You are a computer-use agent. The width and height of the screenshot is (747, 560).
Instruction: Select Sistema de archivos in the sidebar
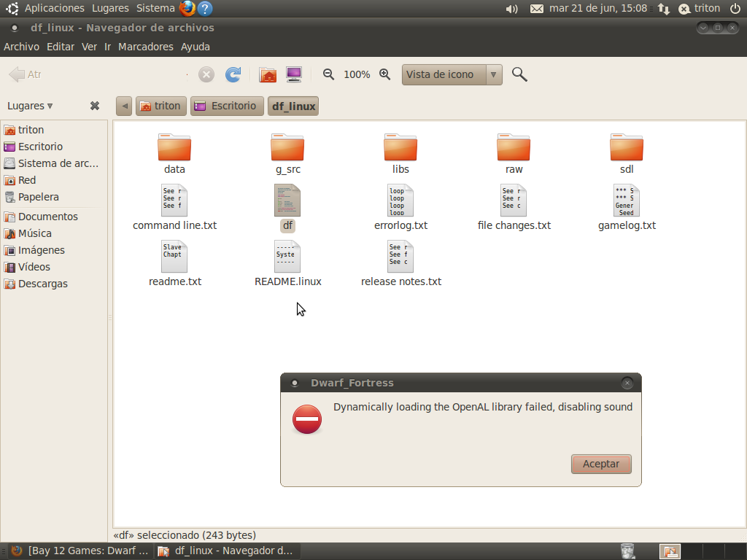[54, 163]
